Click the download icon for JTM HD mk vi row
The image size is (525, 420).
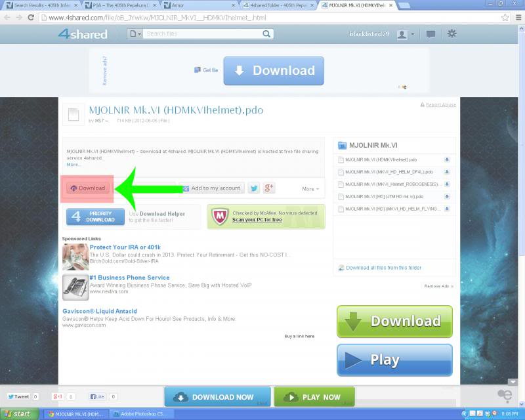[x=447, y=197]
